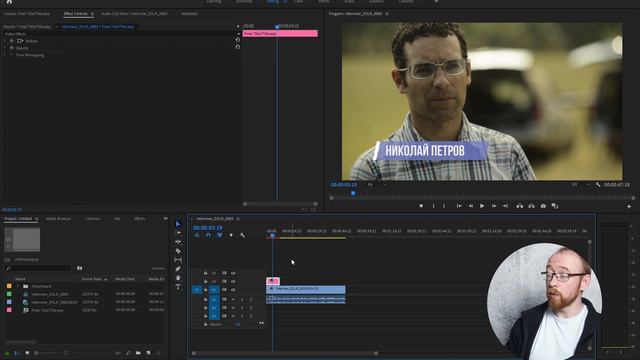Toggle lock on top video track
The width and height of the screenshot is (640, 360).
205,273
